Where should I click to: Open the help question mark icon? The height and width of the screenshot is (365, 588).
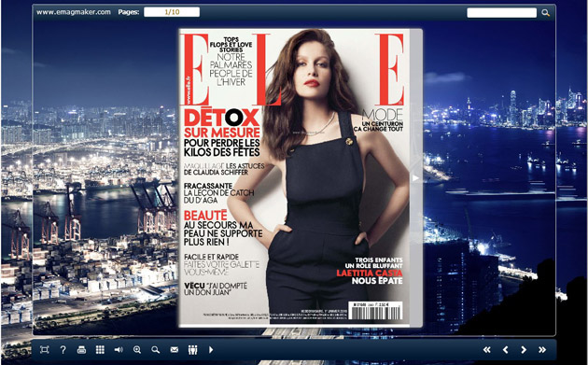[x=63, y=350]
